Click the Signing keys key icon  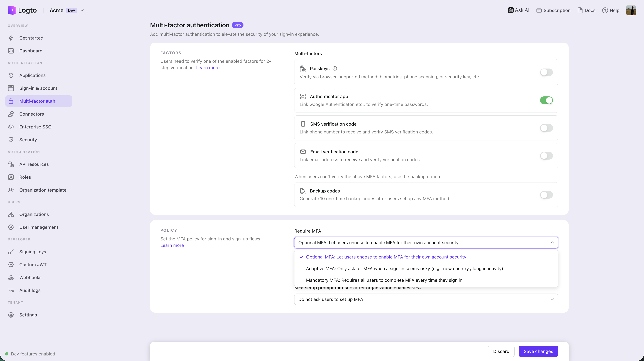click(x=11, y=252)
